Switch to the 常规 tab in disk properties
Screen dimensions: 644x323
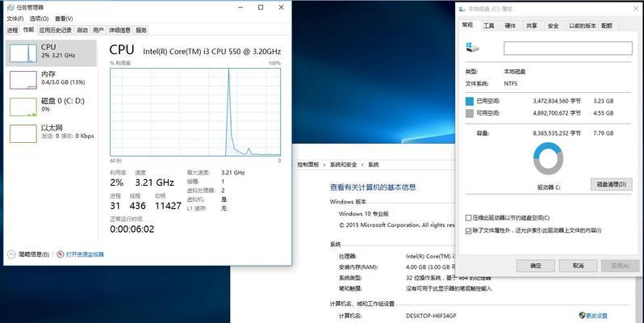pos(467,25)
